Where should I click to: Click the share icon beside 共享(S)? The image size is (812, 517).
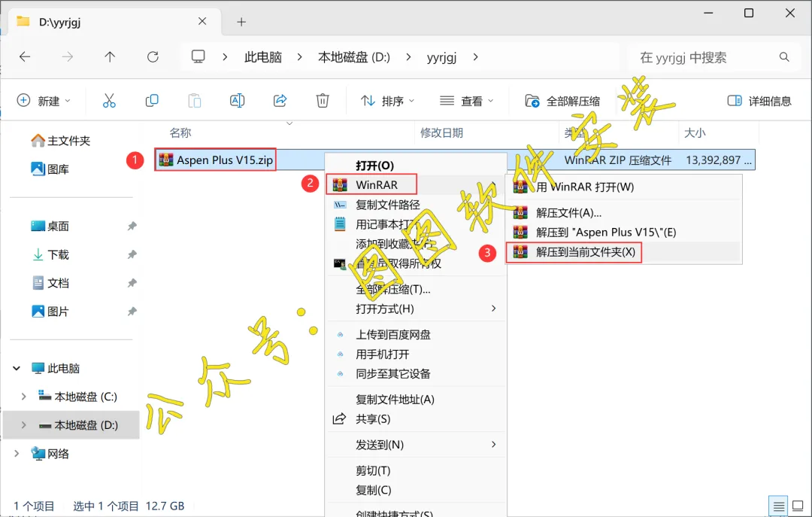[340, 419]
